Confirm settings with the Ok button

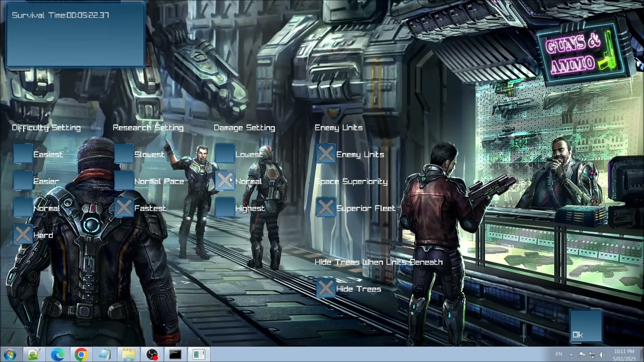(586, 326)
